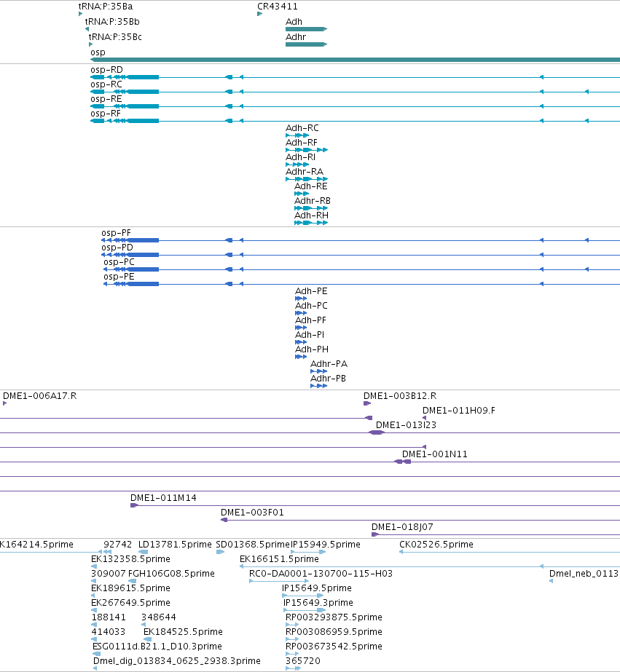Click the CR43411 gene label
The height and width of the screenshot is (672, 620).
277,7
